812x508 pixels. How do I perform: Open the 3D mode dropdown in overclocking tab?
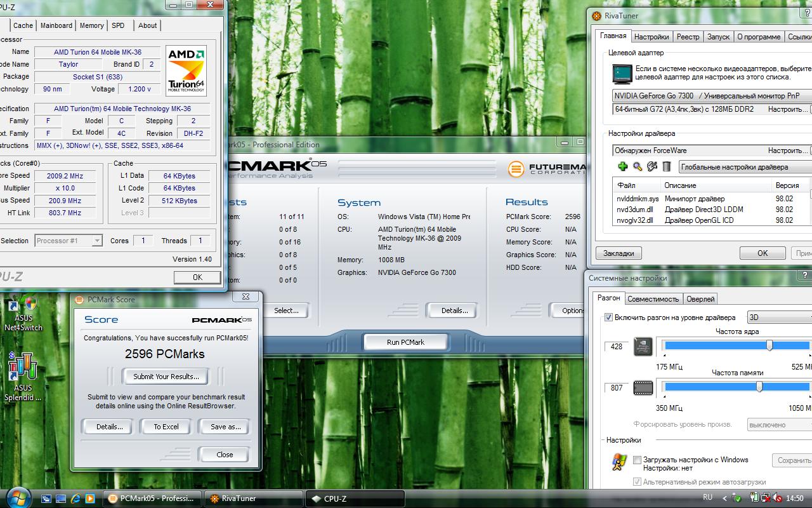(x=780, y=317)
